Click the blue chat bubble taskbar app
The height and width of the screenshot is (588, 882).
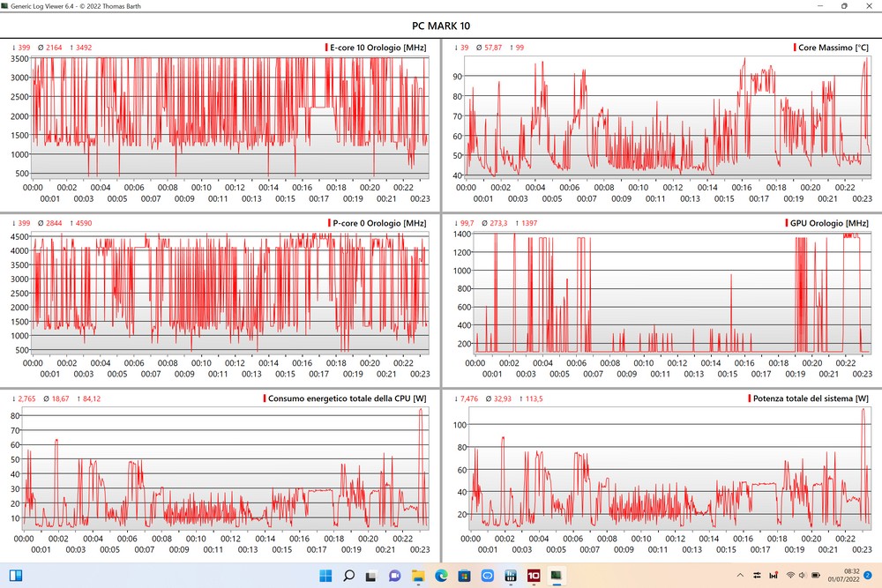click(487, 576)
